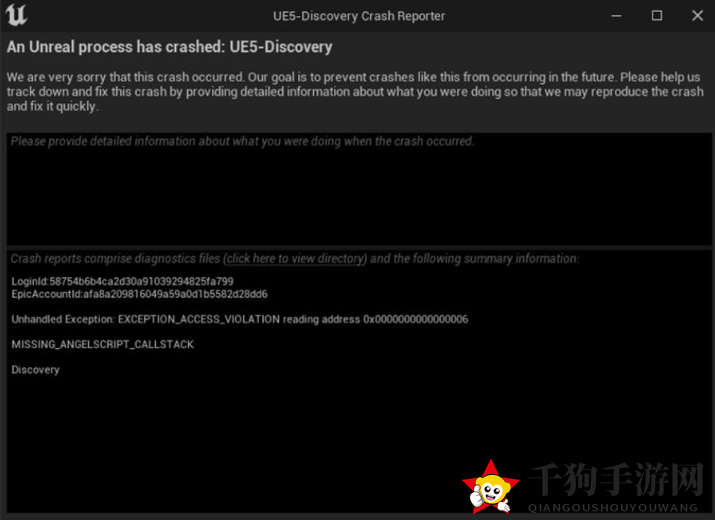
Task: Click the 'and the following summary information' text
Action: (475, 259)
